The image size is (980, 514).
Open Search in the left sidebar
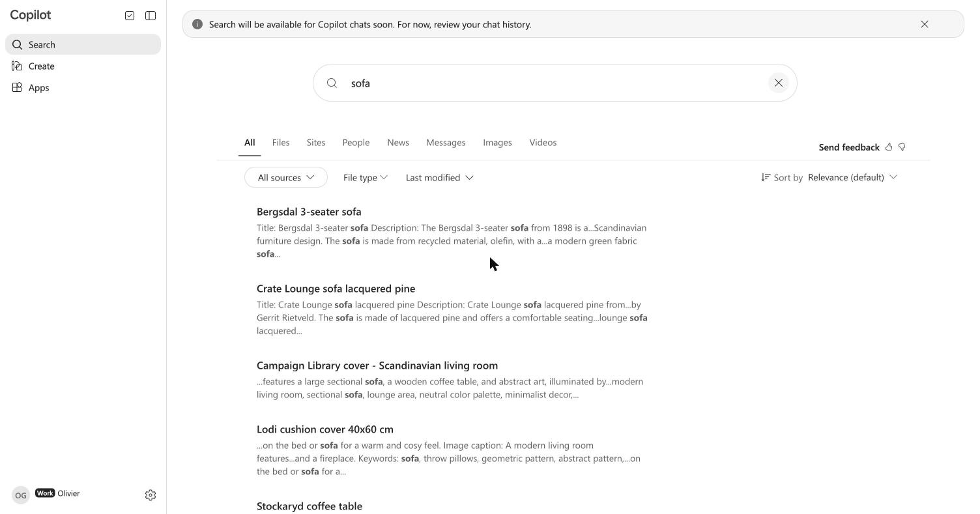pyautogui.click(x=83, y=44)
